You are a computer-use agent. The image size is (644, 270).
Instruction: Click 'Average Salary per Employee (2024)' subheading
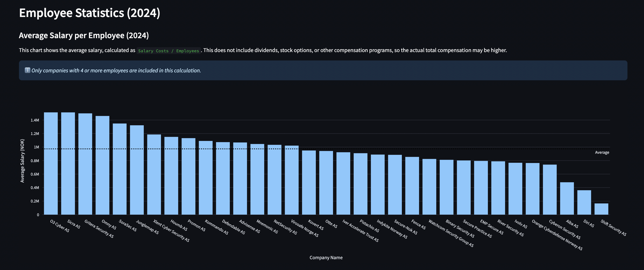pos(84,36)
